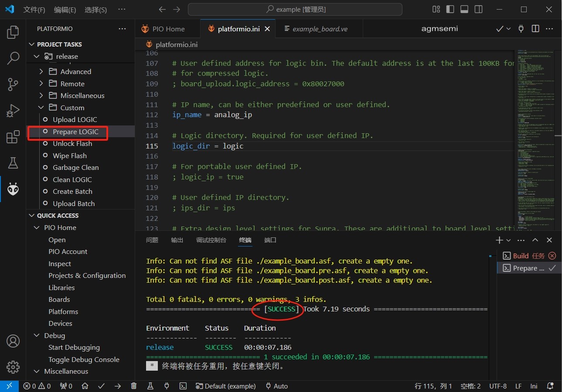This screenshot has width=562, height=392.
Task: Click Start Debugging in Quick Access
Action: pyautogui.click(x=74, y=347)
